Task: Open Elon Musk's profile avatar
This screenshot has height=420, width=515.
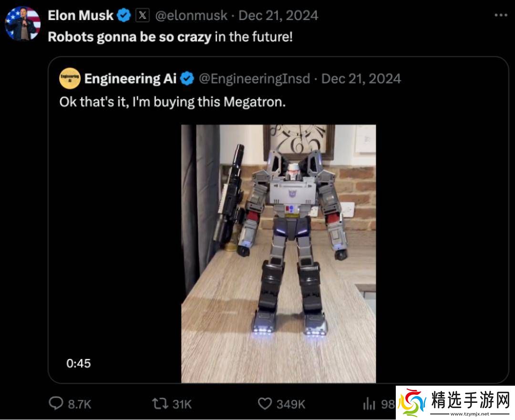Action: [x=22, y=24]
